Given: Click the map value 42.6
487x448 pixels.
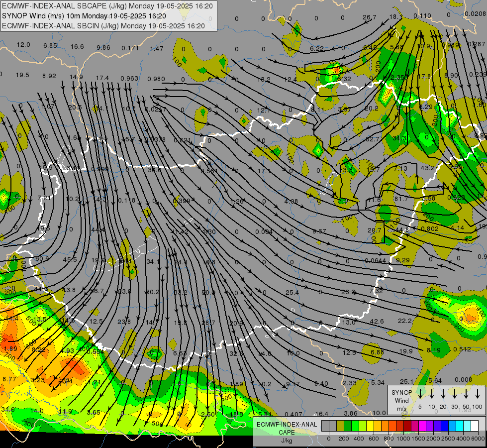Looking at the screenshot, I should click(377, 321).
